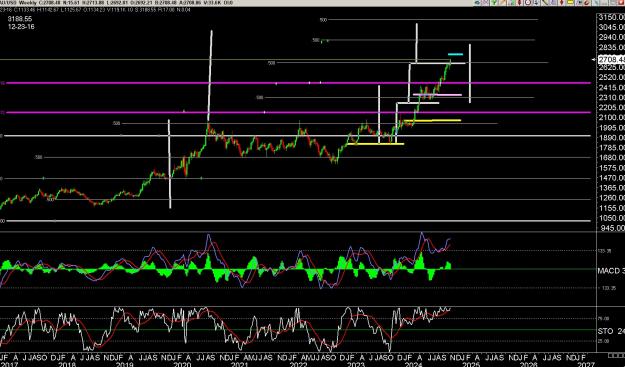Click the 2018 year label on time axis
This screenshot has height=367, width=625.
coord(66,364)
